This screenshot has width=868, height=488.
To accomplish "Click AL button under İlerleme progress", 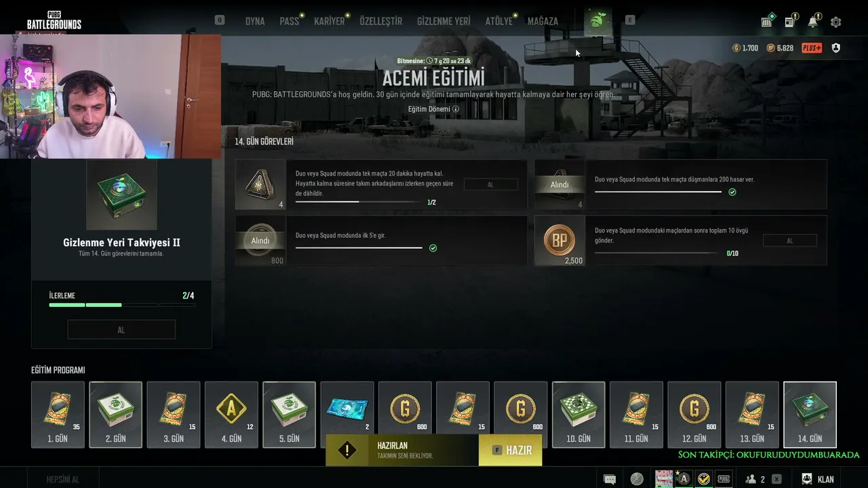I will click(x=121, y=330).
